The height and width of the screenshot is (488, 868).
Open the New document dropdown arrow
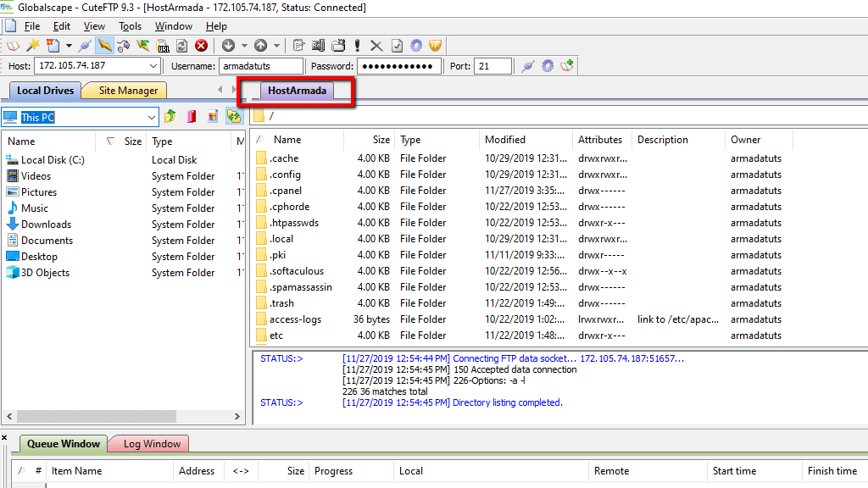tap(69, 46)
